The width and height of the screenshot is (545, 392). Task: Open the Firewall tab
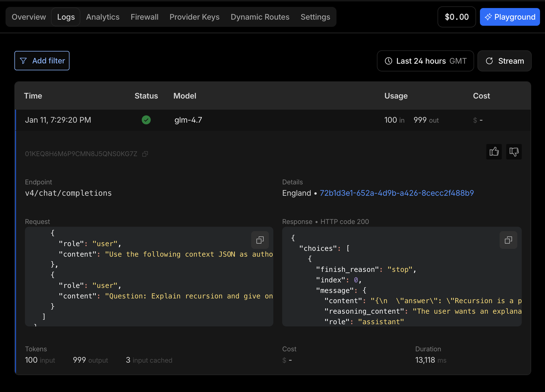coord(145,17)
